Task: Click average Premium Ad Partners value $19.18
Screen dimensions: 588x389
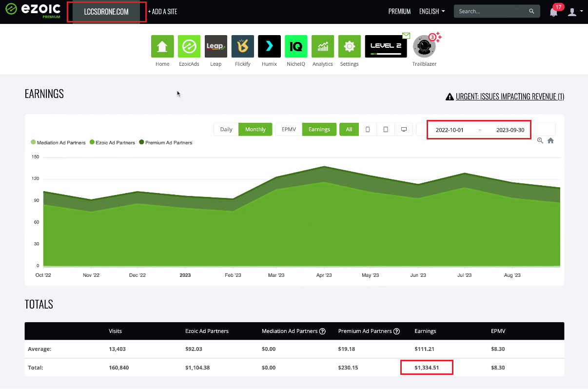Action: tap(347, 349)
